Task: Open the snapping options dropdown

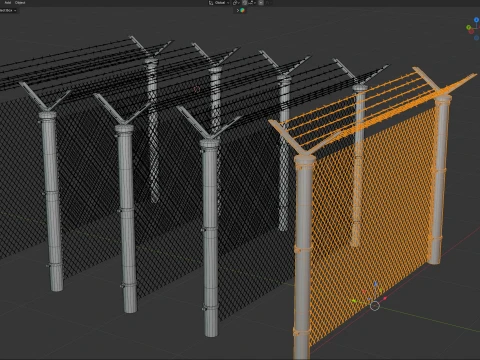Action: (x=252, y=3)
